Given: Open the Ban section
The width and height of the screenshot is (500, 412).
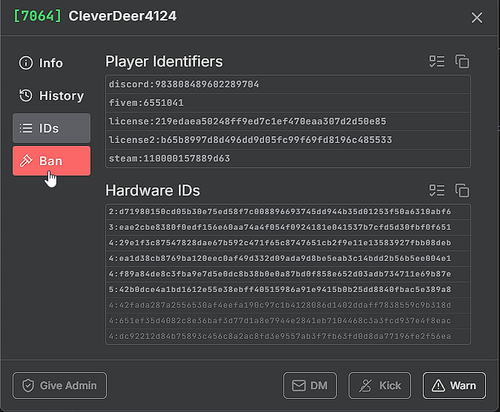Looking at the screenshot, I should 51,161.
